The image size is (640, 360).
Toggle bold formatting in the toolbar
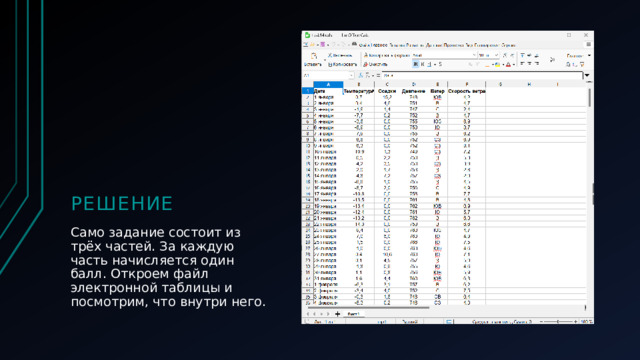(x=416, y=64)
